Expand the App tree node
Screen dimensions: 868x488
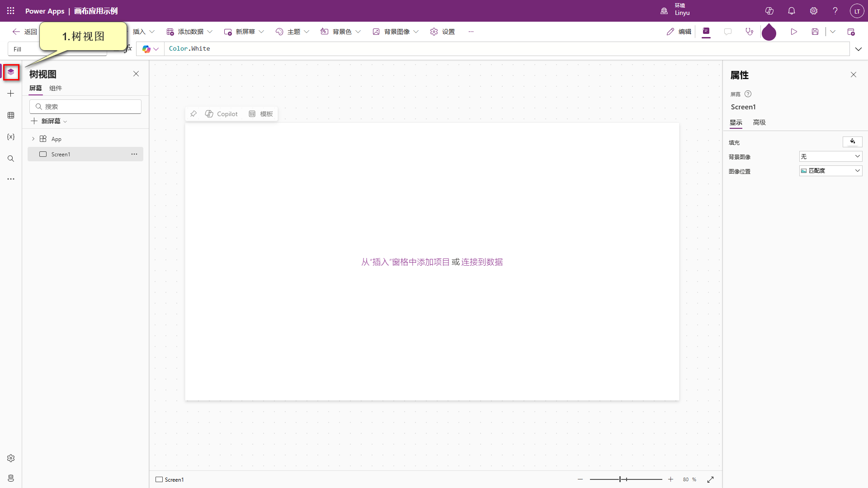(x=33, y=139)
